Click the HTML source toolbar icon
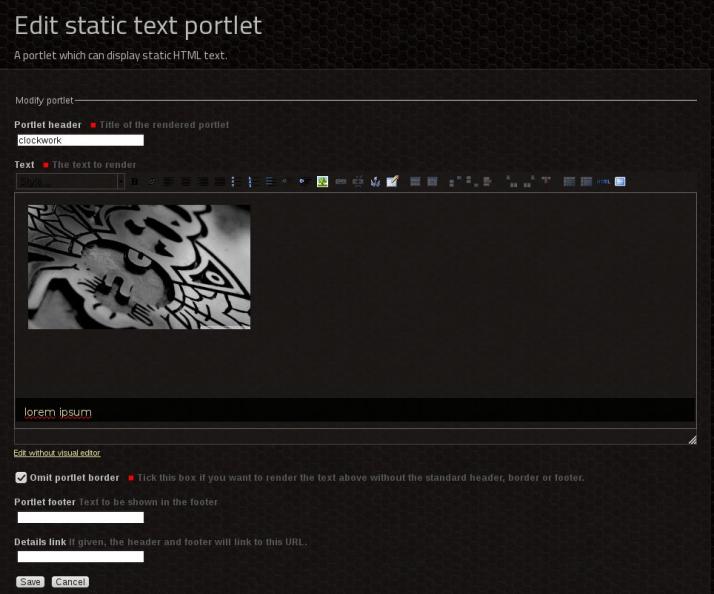 [603, 182]
